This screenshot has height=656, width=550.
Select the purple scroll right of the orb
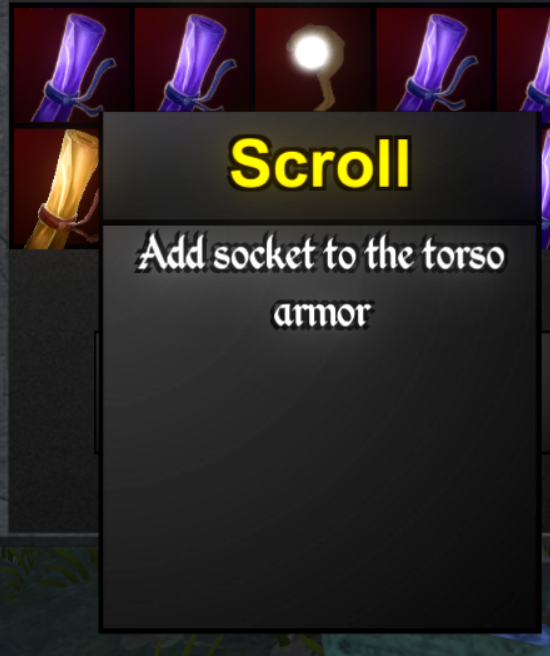434,60
